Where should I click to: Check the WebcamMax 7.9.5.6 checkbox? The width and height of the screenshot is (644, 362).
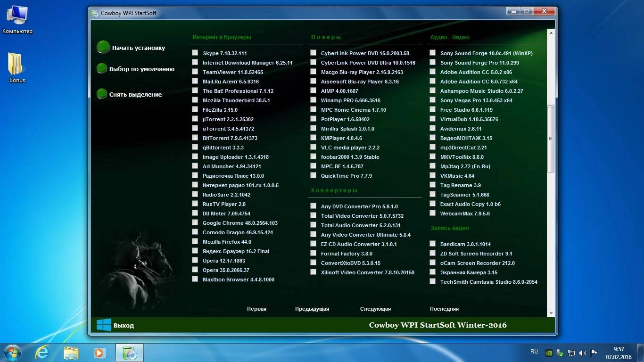(432, 213)
